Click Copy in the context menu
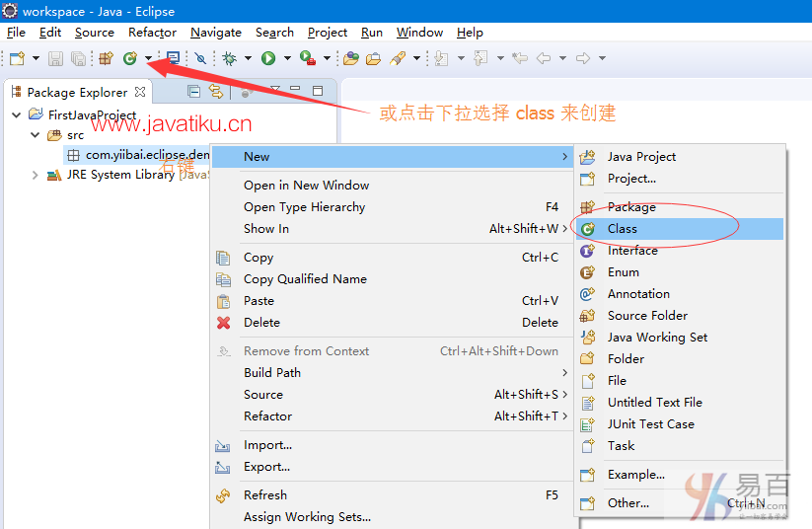 coord(392,258)
